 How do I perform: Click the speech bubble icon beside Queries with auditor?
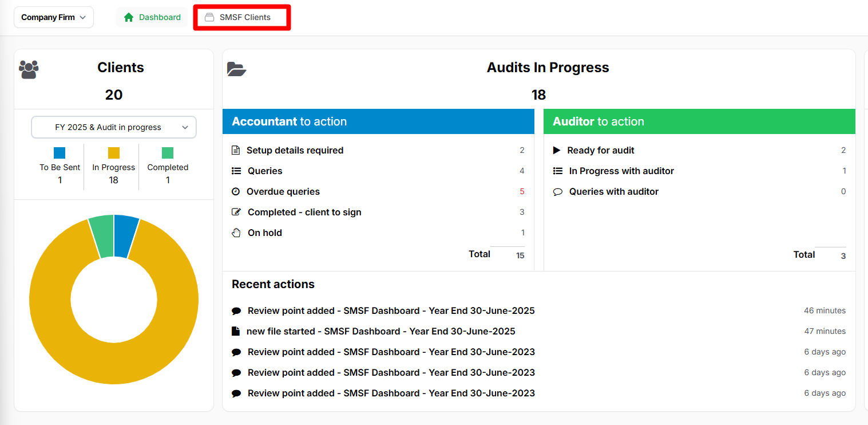coord(557,191)
